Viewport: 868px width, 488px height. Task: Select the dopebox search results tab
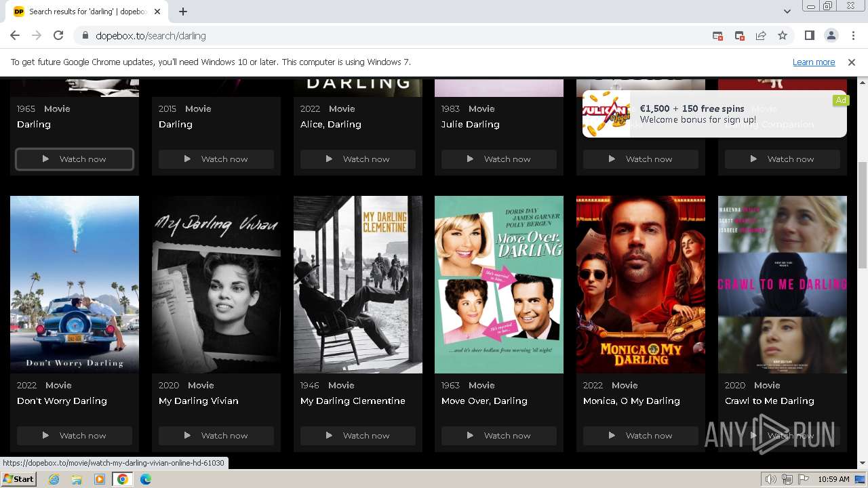[87, 12]
